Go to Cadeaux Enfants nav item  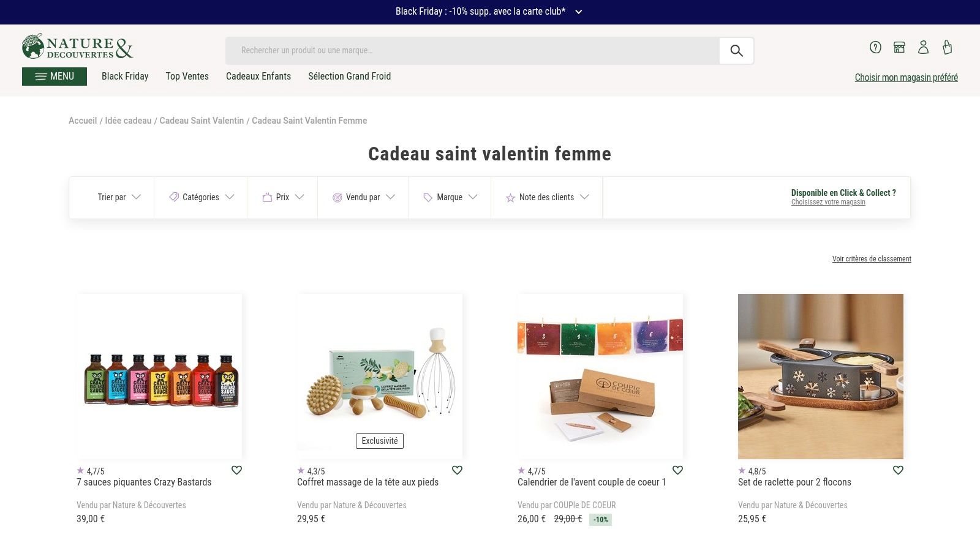258,77
